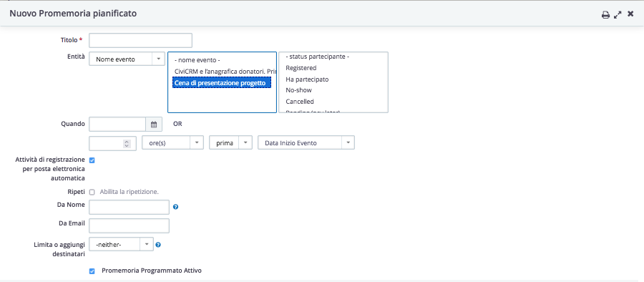
Task: Select 'Cena di presentazione progetto' event
Action: click(222, 82)
